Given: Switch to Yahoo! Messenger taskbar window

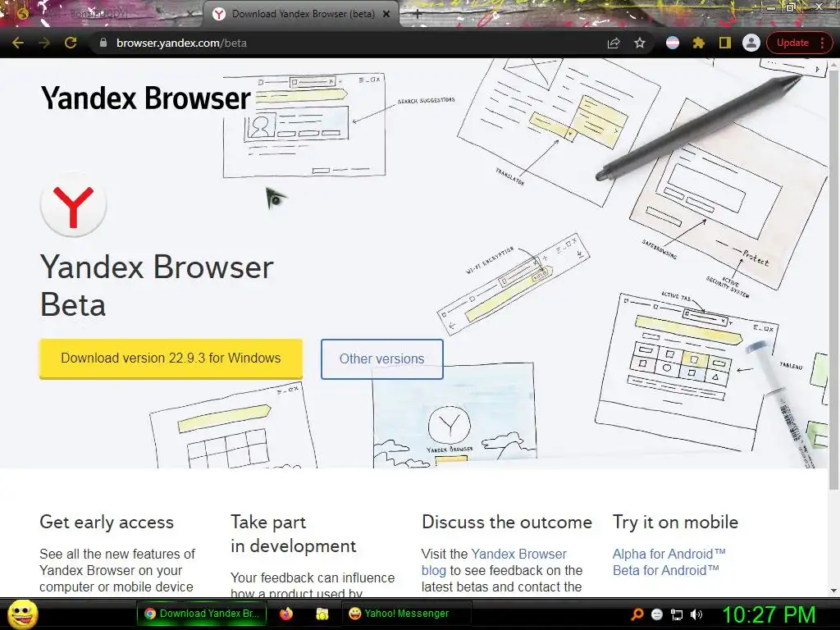Looking at the screenshot, I should (407, 614).
